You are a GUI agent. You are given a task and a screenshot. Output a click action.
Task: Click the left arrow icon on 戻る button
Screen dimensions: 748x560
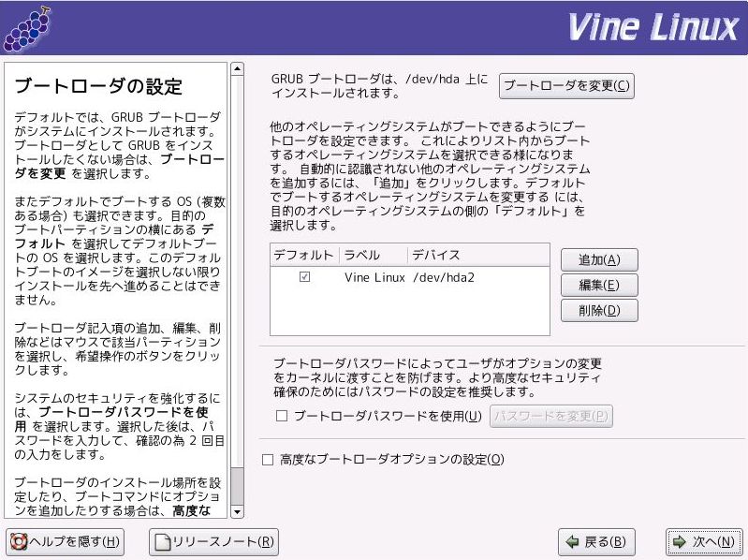[571, 542]
